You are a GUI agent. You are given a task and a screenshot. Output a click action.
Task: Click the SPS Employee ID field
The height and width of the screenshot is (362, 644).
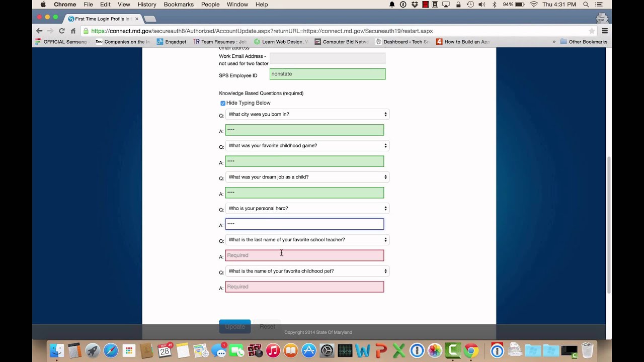coord(328,74)
